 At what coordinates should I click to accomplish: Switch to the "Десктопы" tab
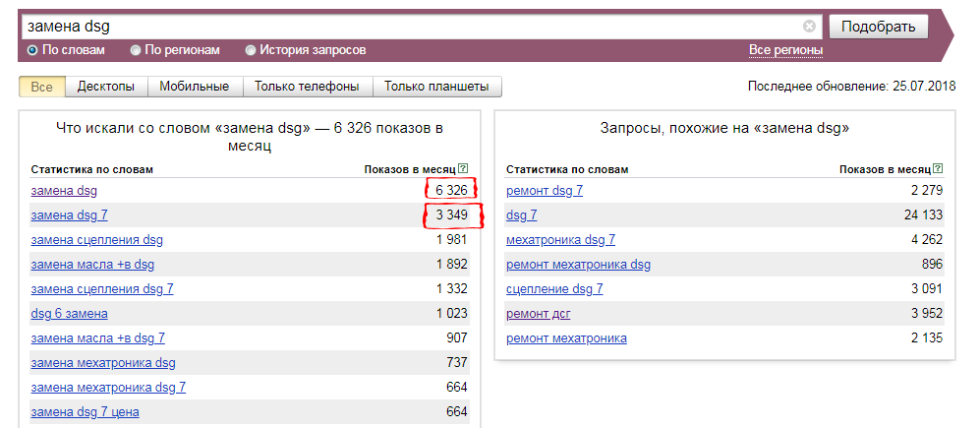[x=106, y=87]
